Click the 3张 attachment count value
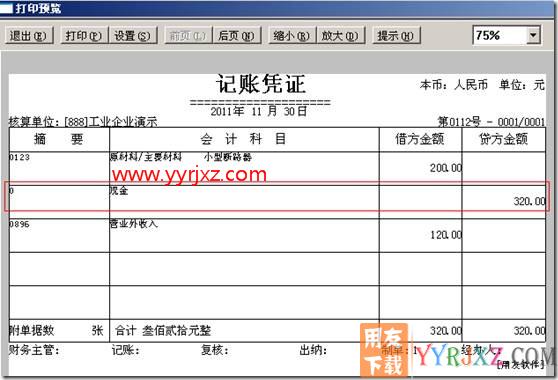The image size is (558, 380). click(x=97, y=331)
